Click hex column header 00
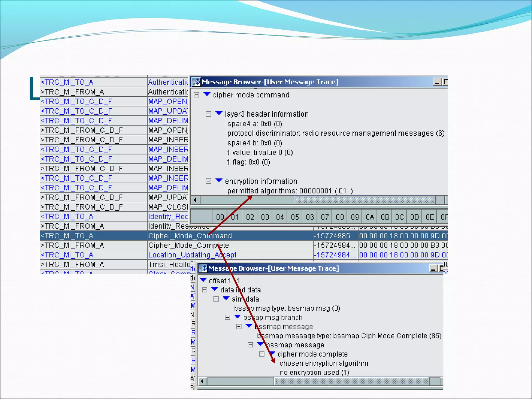Screen dimensions: 532x399 [220, 217]
